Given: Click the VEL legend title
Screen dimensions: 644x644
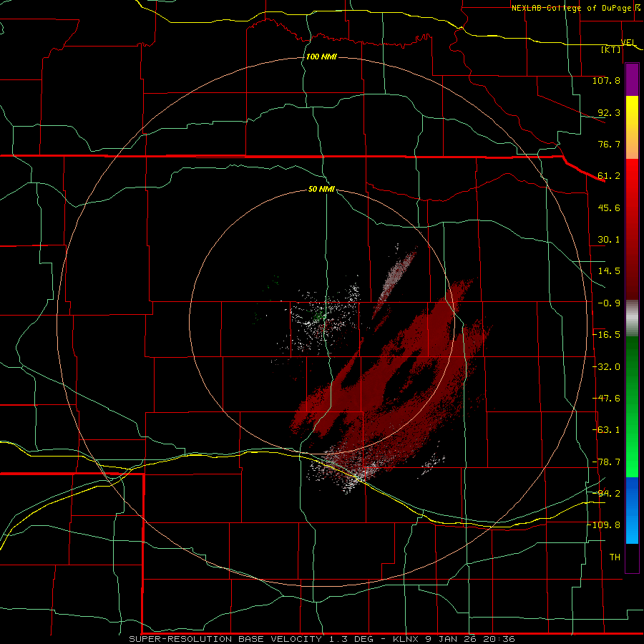Looking at the screenshot, I should (628, 42).
